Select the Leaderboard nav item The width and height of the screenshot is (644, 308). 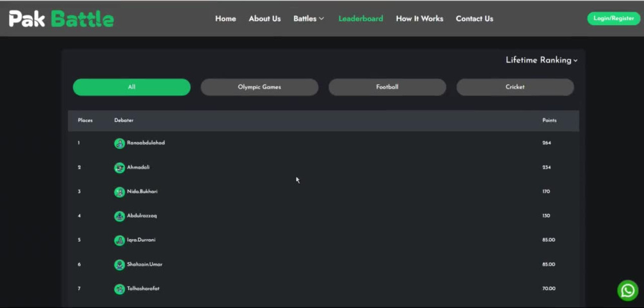(361, 19)
